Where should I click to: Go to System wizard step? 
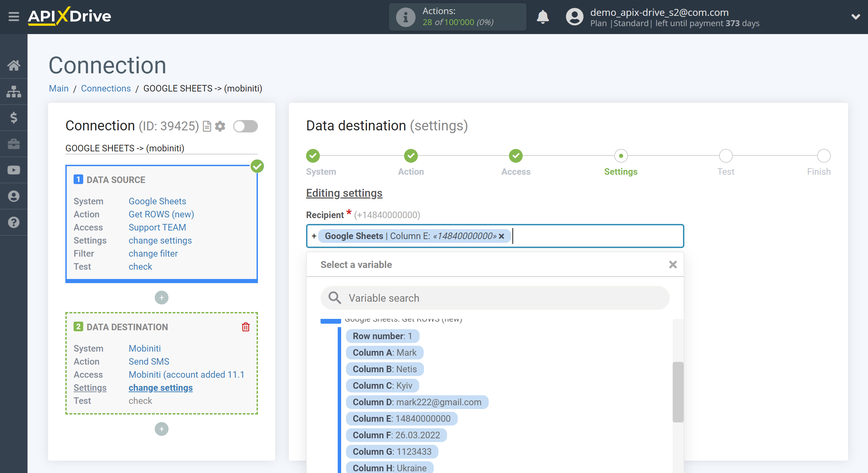click(313, 156)
